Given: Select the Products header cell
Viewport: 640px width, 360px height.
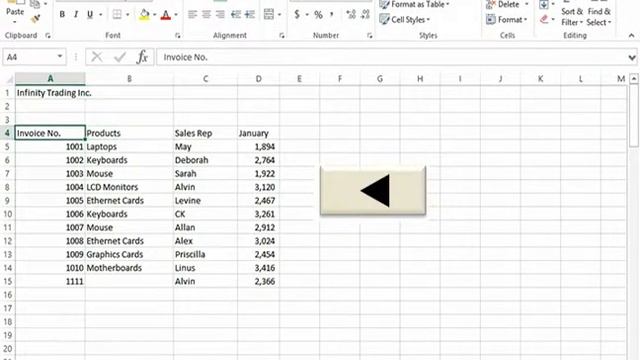Looking at the screenshot, I should pyautogui.click(x=129, y=133).
